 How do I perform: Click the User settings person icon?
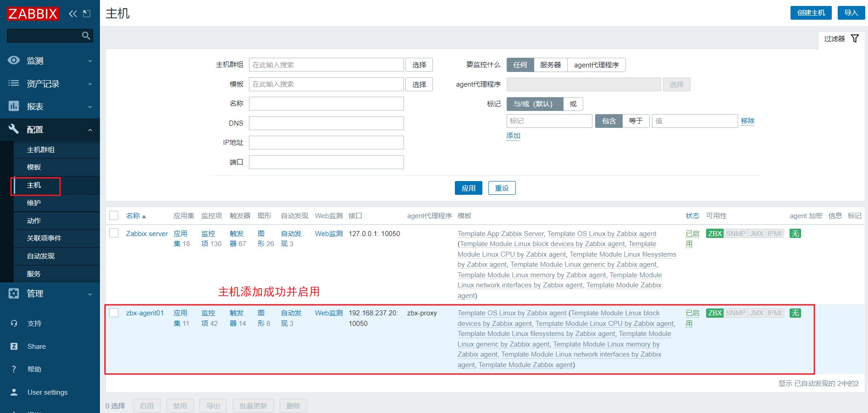pos(14,392)
